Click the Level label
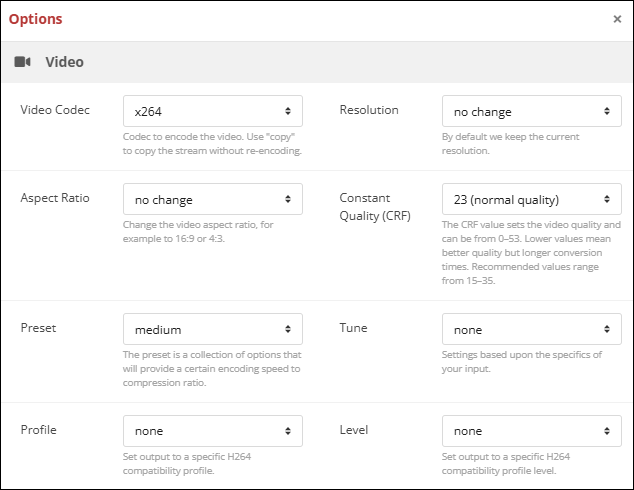The width and height of the screenshot is (634, 490). [354, 430]
